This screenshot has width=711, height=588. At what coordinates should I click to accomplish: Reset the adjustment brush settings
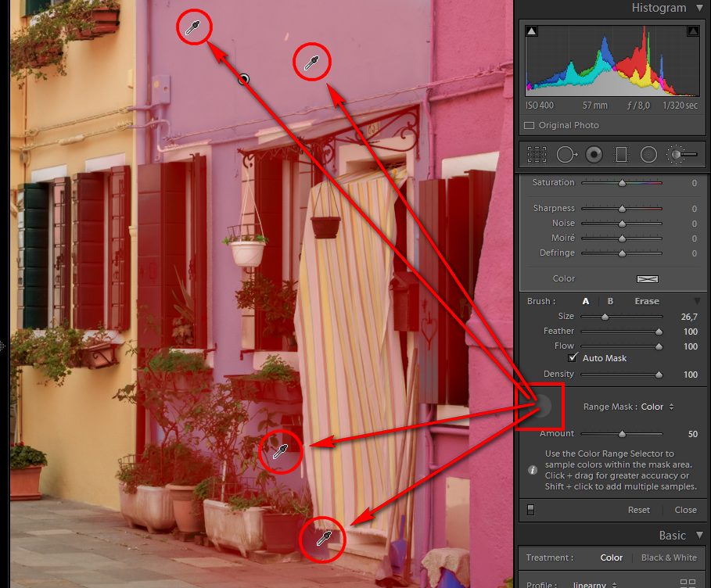[638, 510]
